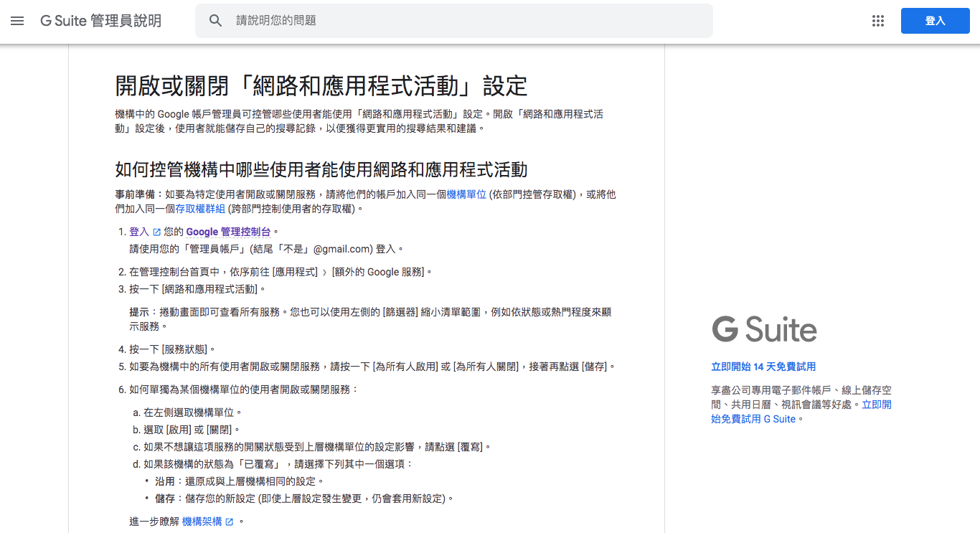The width and height of the screenshot is (980, 533).
Task: Open the hamburger main menu
Action: [17, 21]
